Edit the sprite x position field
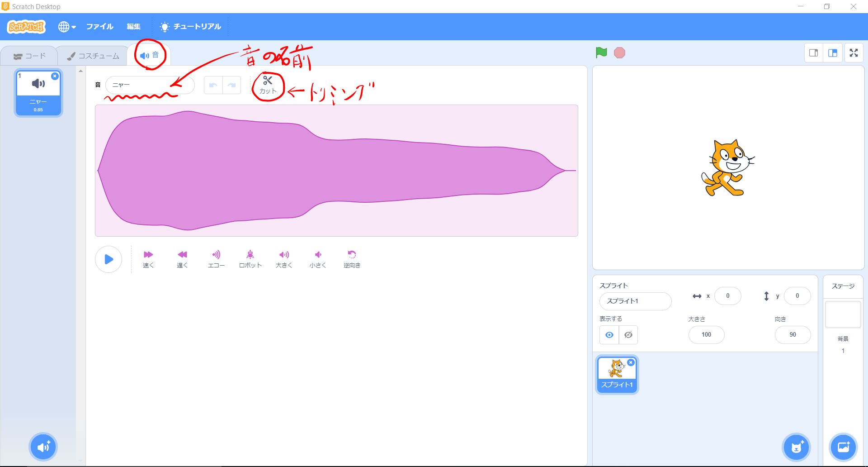 [x=728, y=296]
